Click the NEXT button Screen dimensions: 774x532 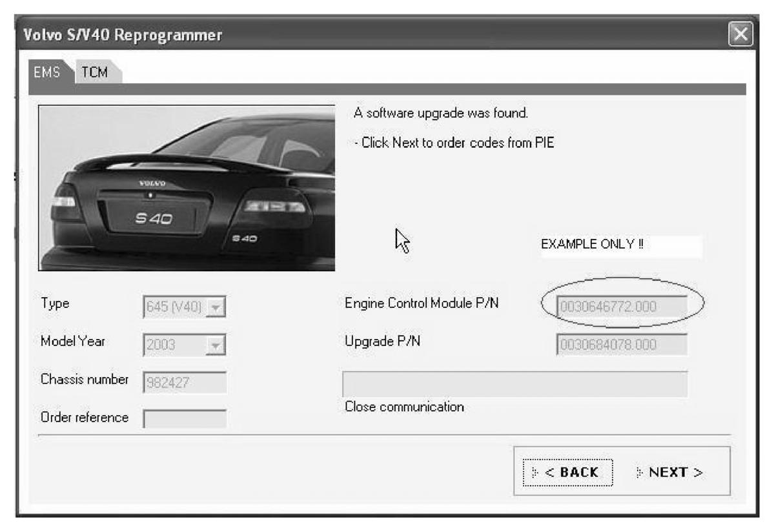click(670, 473)
